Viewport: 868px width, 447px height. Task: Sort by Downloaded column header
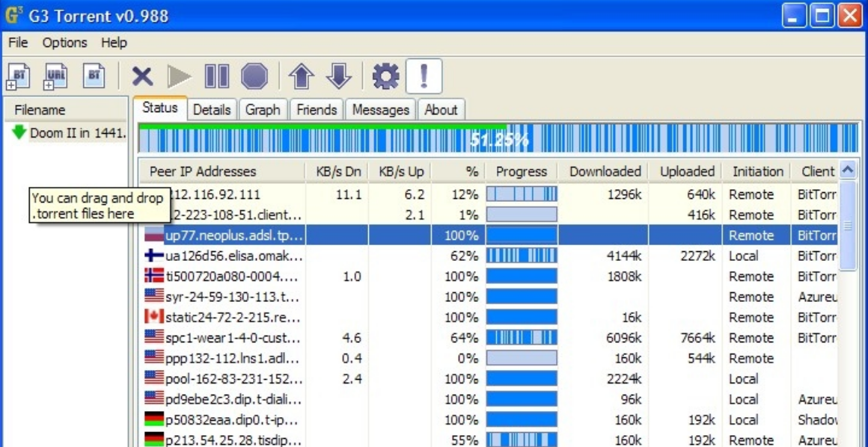(603, 171)
